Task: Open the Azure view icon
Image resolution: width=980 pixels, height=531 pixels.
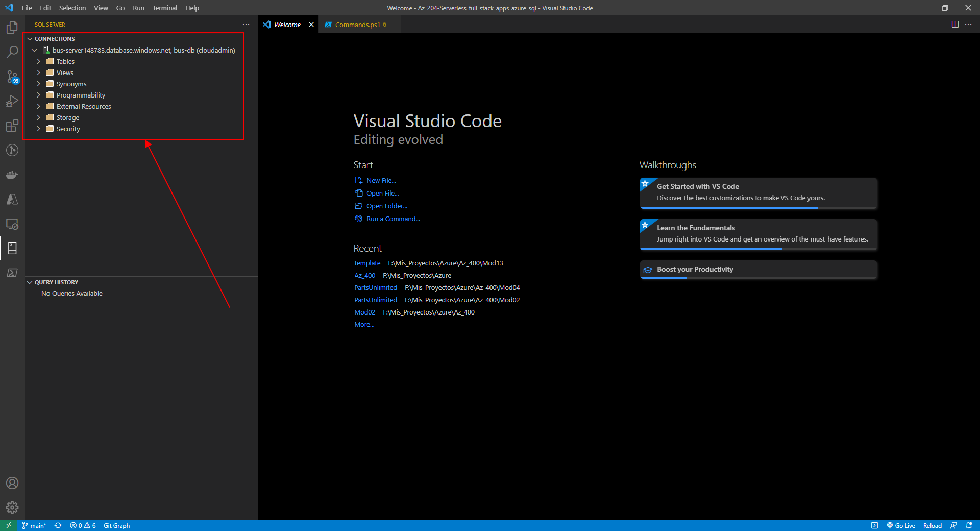Action: click(x=12, y=199)
